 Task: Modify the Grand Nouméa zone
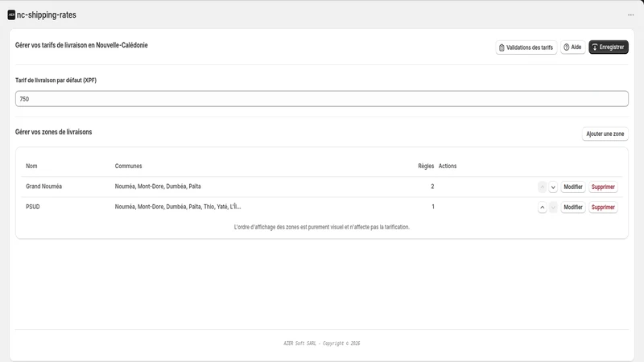(x=573, y=187)
